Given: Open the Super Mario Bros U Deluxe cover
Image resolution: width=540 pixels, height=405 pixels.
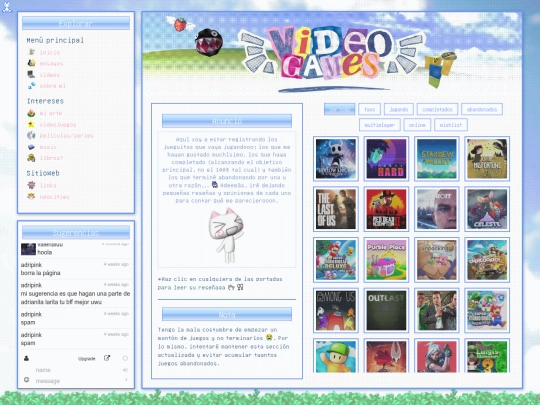Looking at the screenshot, I should 336,260.
